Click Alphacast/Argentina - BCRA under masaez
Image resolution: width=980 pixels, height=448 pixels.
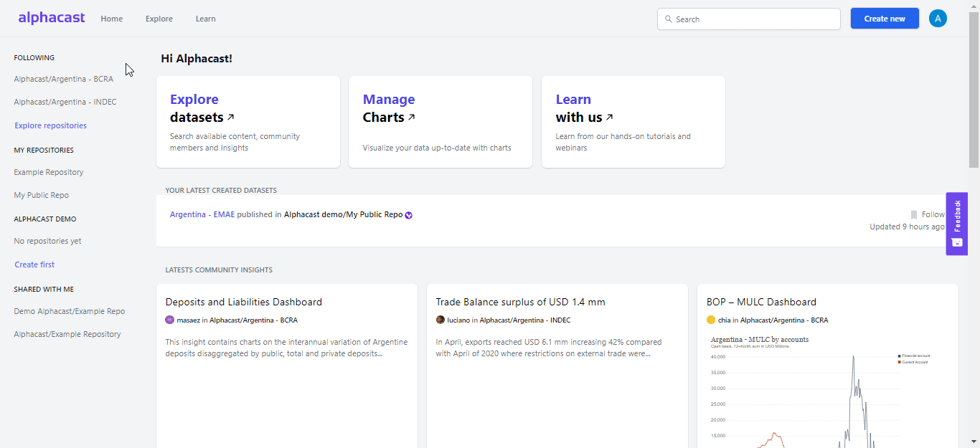tap(253, 320)
